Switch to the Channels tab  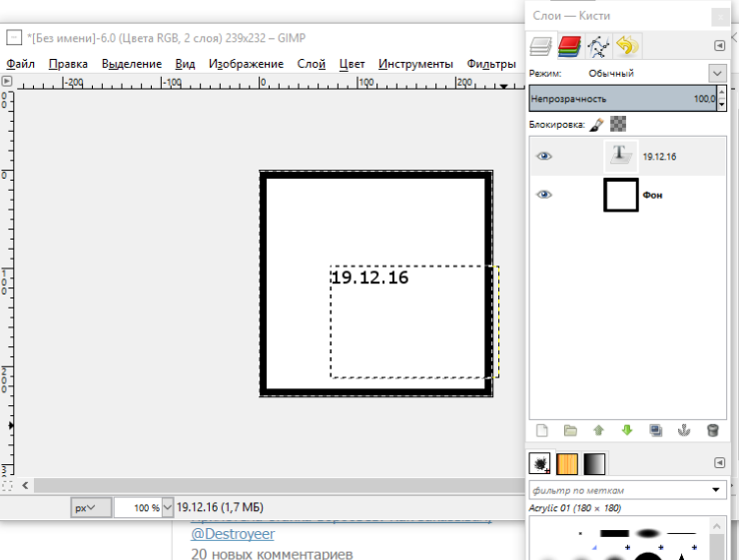(570, 46)
